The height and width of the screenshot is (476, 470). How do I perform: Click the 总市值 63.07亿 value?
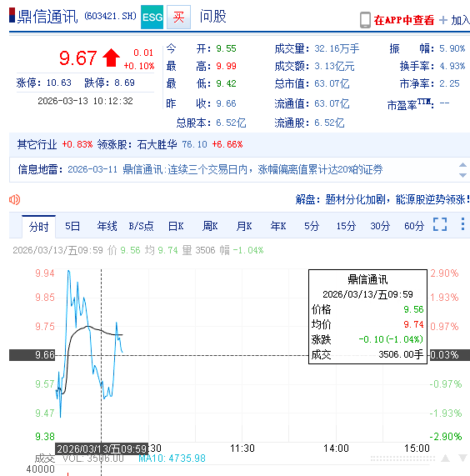332,83
